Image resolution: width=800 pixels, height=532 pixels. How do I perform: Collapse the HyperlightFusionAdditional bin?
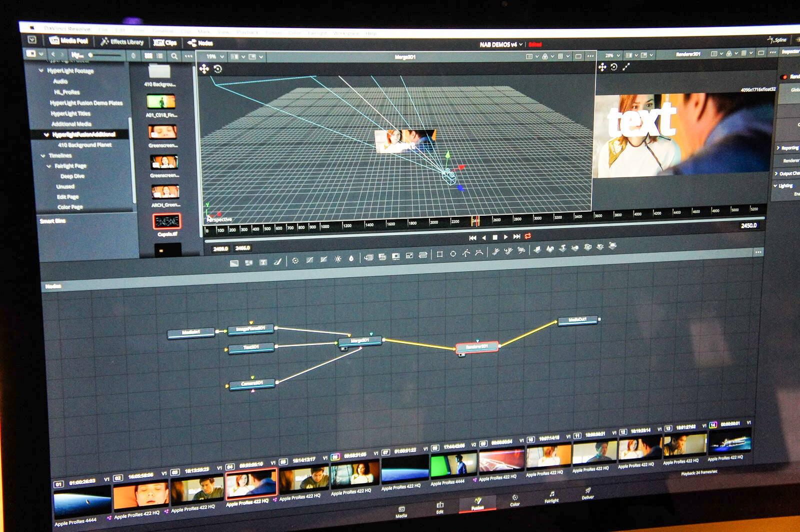click(46, 135)
